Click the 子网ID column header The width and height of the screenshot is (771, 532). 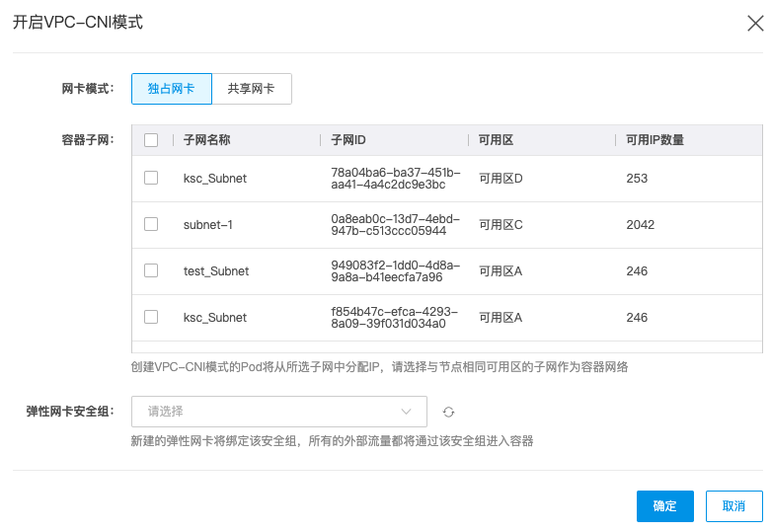tap(348, 140)
